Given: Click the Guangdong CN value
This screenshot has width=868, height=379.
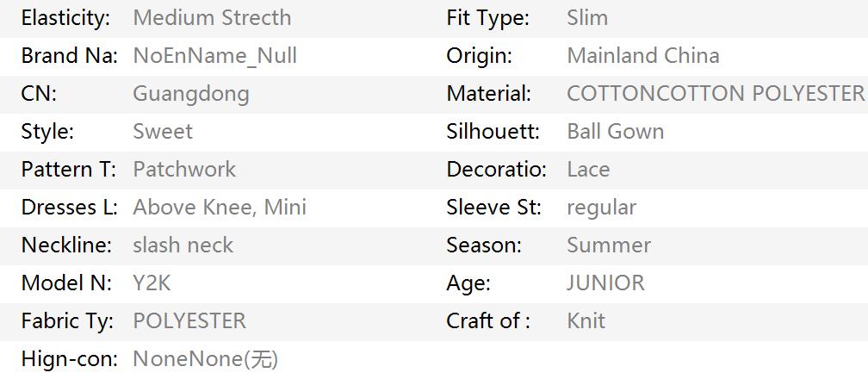Looking at the screenshot, I should pos(191,94).
